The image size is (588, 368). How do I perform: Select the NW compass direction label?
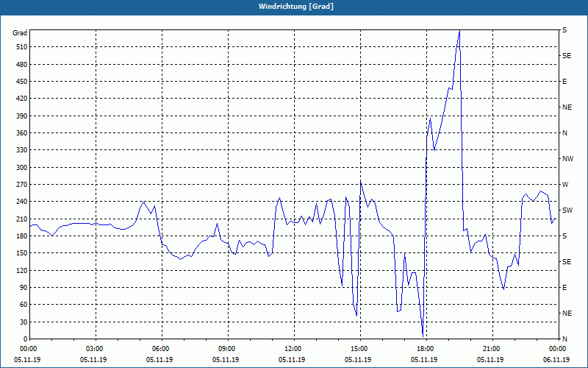[x=567, y=159]
